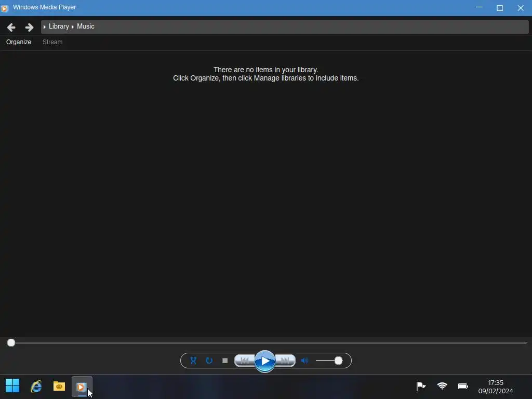The image size is (532, 399).
Task: Open the Wi-Fi network tray icon
Action: pos(442,386)
